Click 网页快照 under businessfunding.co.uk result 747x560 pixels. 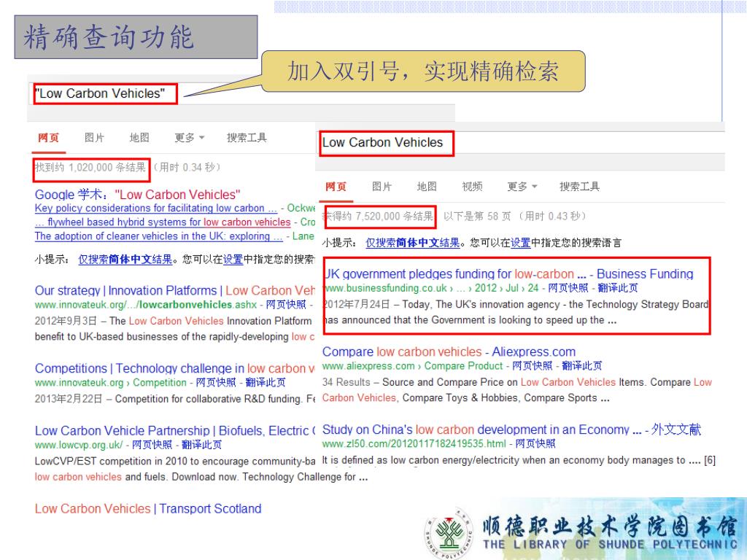click(x=568, y=287)
